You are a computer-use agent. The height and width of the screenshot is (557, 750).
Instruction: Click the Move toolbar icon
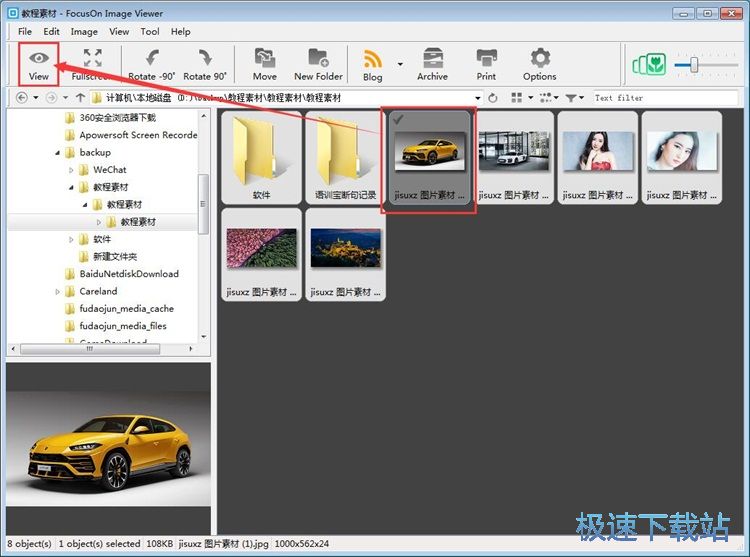[x=265, y=58]
